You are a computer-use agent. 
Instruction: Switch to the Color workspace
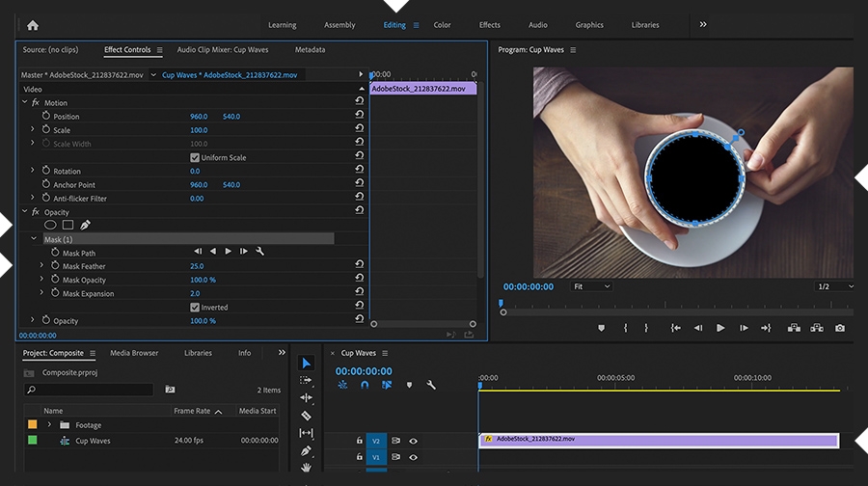tap(442, 25)
